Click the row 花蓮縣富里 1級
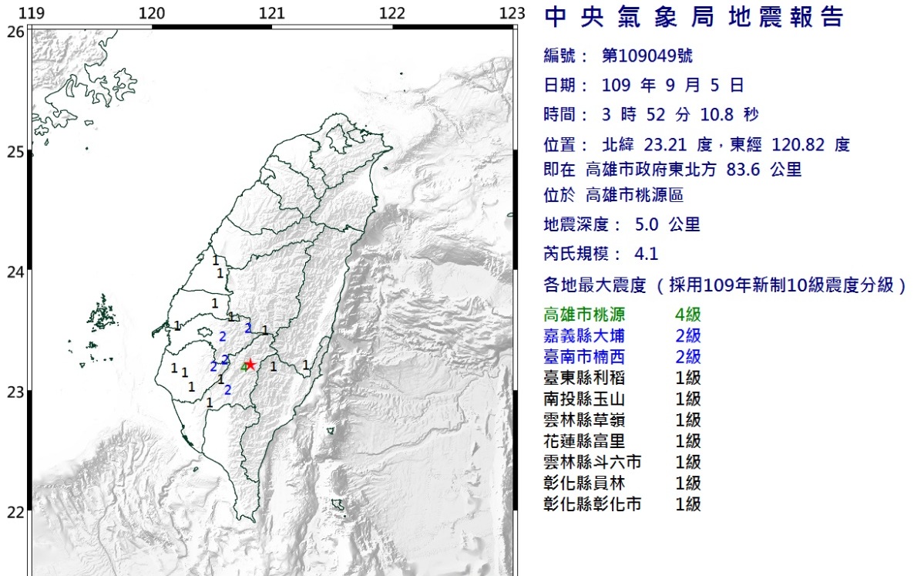 tap(622, 441)
